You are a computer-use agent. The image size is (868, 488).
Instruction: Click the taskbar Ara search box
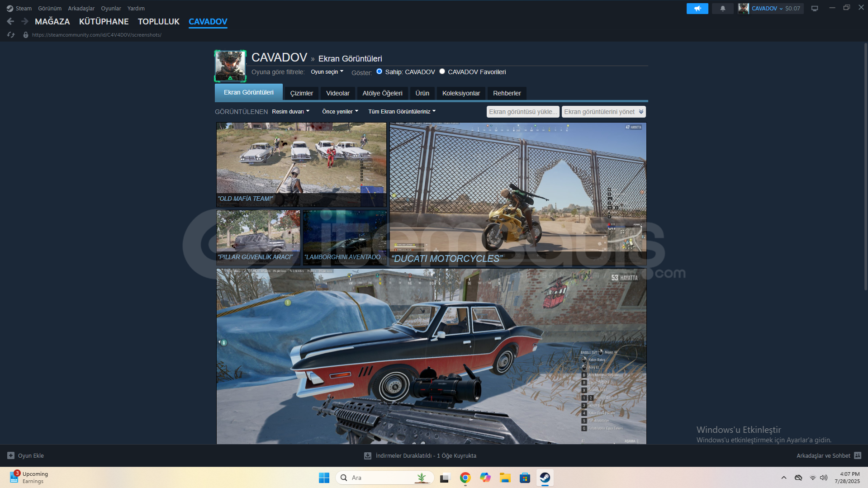pyautogui.click(x=384, y=478)
